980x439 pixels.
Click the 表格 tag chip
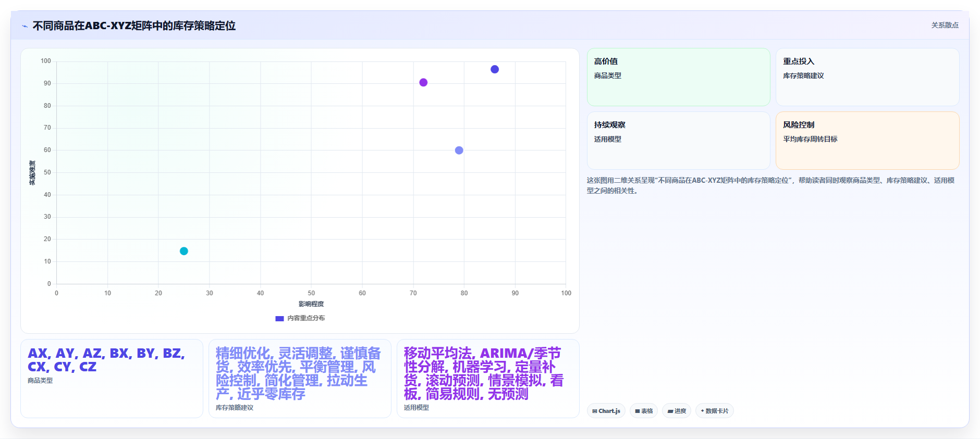tap(644, 411)
